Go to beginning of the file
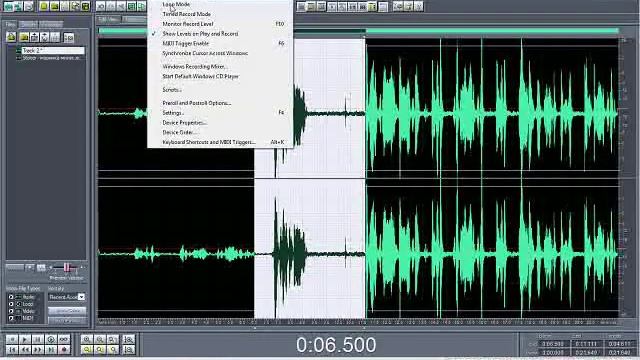This screenshot has height=360, width=640. coord(11,350)
